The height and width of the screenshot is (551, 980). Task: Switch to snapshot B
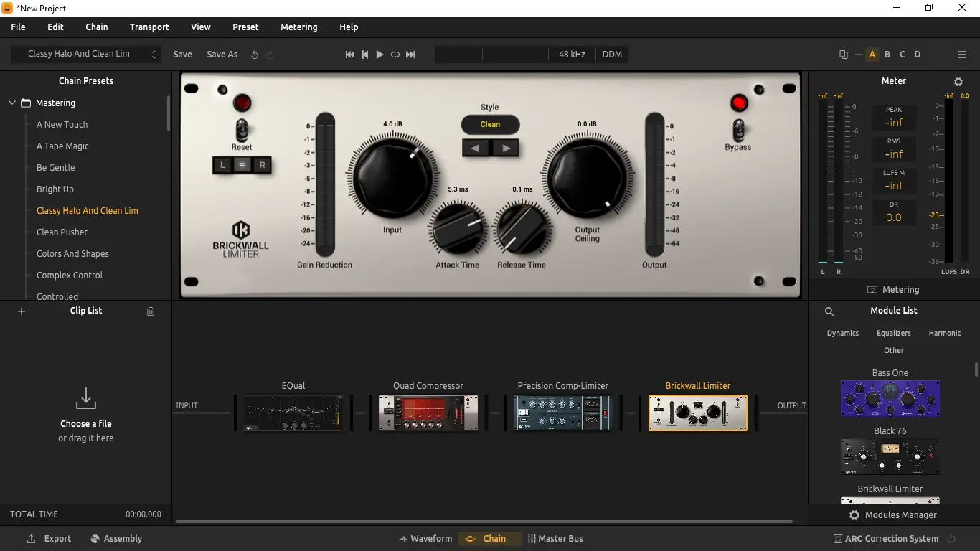pos(887,54)
